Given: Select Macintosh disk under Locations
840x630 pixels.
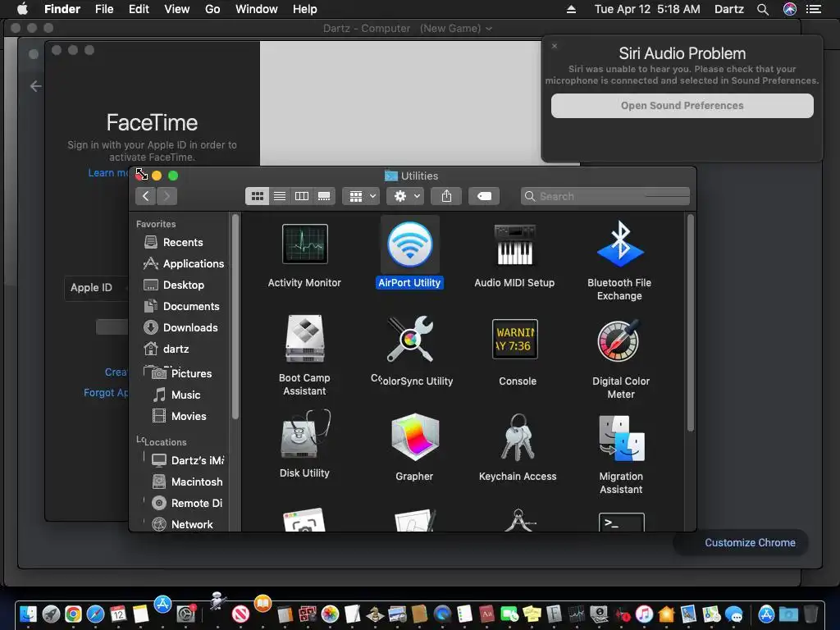Looking at the screenshot, I should click(x=188, y=482).
